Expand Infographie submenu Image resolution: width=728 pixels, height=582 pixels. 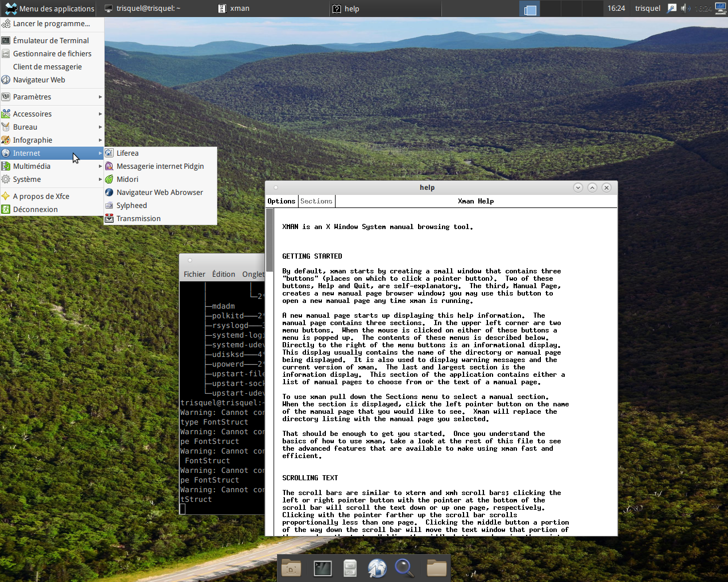click(52, 140)
